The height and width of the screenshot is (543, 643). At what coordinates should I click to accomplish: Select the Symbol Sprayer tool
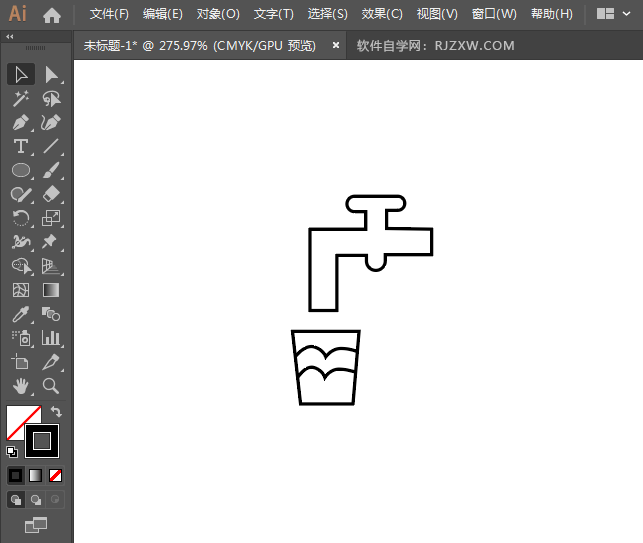[21, 338]
